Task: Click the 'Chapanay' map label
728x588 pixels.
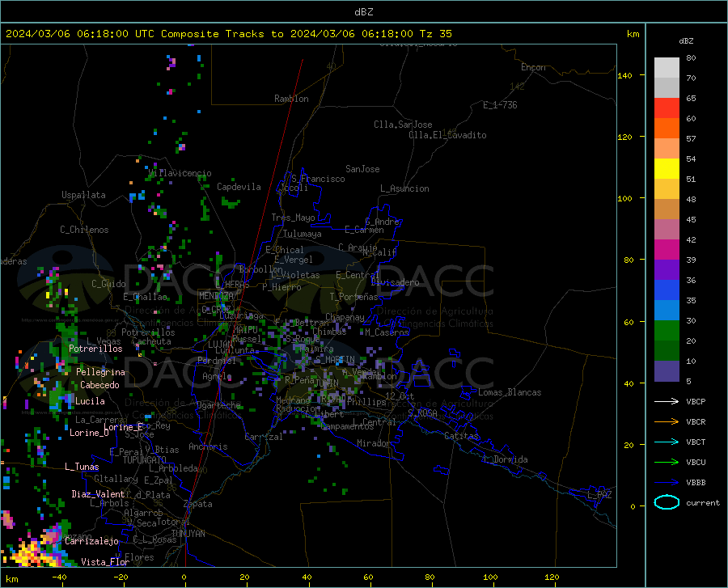Action: pos(345,317)
